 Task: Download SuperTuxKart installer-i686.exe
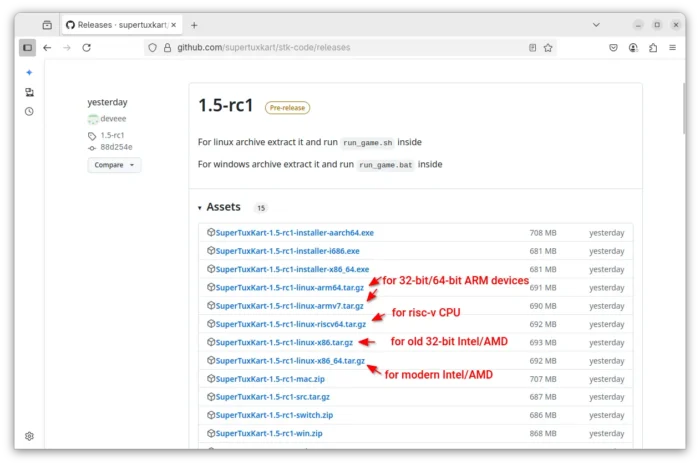(x=288, y=251)
